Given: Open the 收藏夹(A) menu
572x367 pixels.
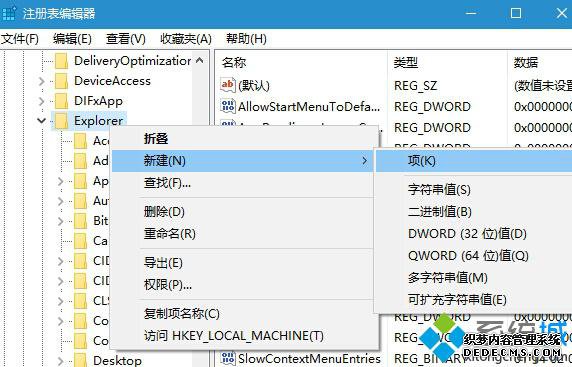Looking at the screenshot, I should click(x=186, y=38).
